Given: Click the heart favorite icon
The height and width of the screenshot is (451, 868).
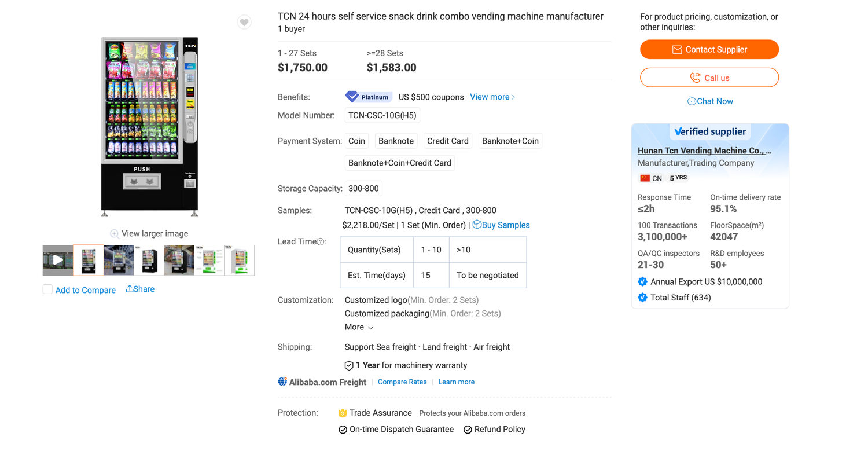Looking at the screenshot, I should [x=244, y=23].
